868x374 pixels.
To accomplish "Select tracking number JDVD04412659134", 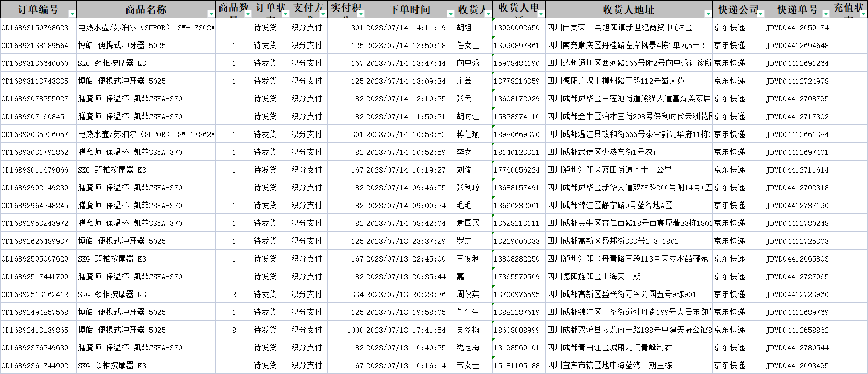I will pos(797,28).
